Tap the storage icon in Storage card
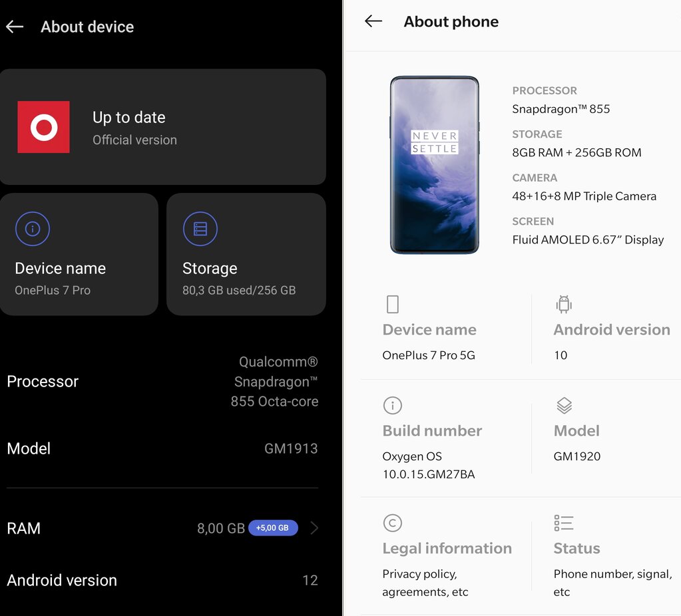681x616 pixels. (200, 229)
